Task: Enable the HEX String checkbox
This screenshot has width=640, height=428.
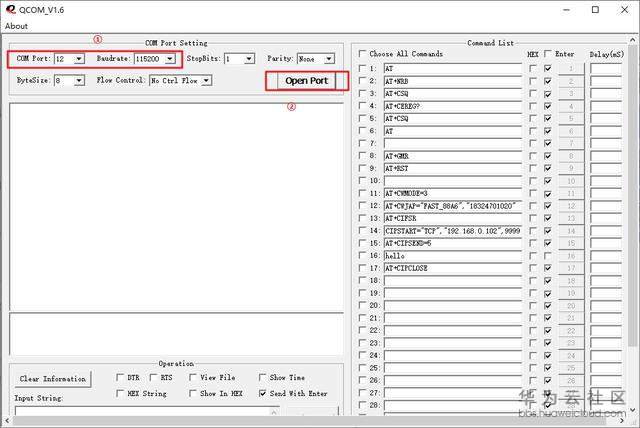Action: [x=120, y=393]
